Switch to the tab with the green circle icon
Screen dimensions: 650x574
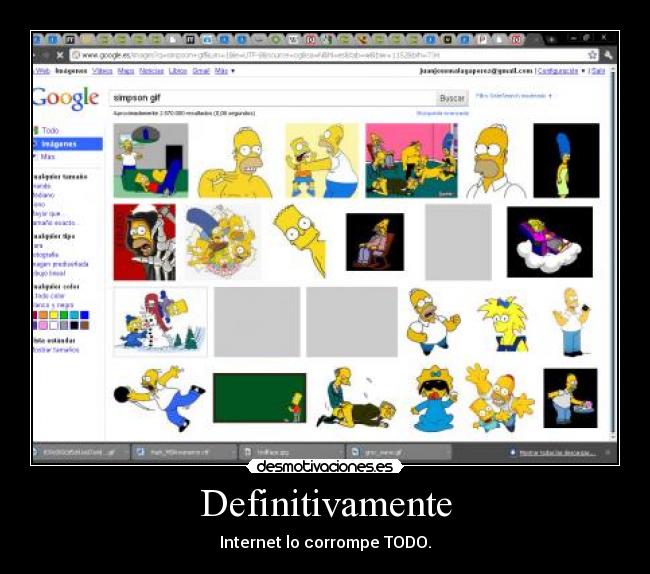(275, 39)
